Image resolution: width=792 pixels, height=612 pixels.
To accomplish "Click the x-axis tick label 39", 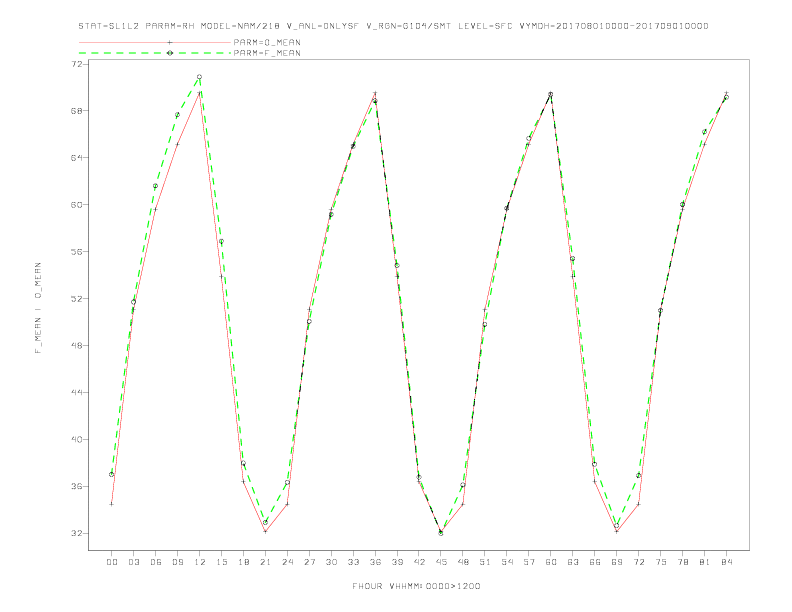I will point(397,562).
